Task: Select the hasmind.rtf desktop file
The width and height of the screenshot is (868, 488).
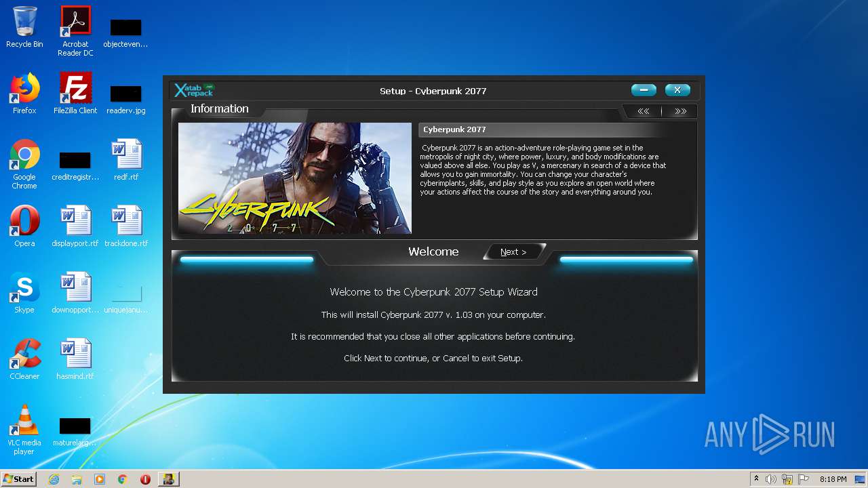Action: click(x=75, y=359)
